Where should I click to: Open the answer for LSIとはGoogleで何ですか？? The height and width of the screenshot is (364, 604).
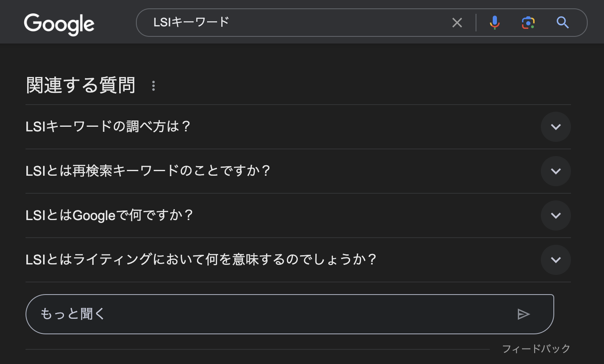[556, 215]
